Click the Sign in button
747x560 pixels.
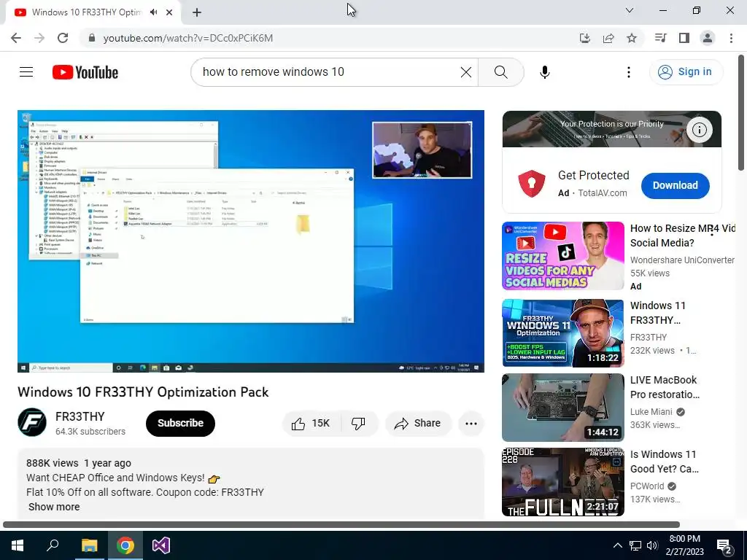[x=686, y=72]
